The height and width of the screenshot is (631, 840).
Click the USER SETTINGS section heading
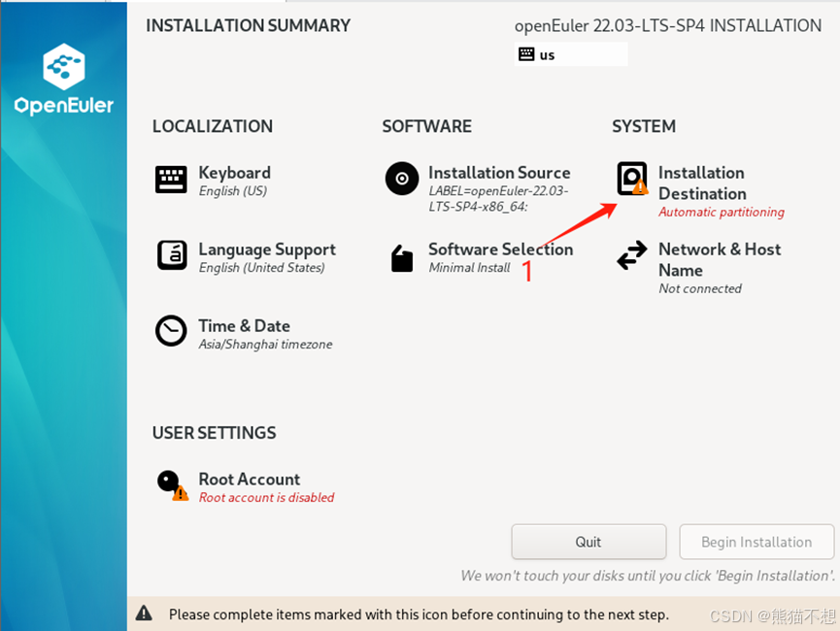tap(215, 433)
